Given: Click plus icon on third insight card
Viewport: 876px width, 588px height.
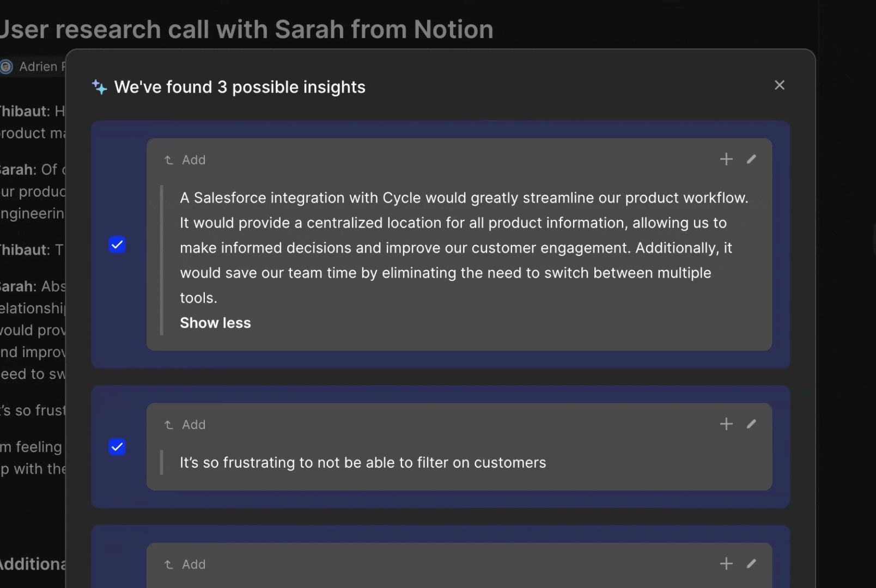Looking at the screenshot, I should pos(726,563).
